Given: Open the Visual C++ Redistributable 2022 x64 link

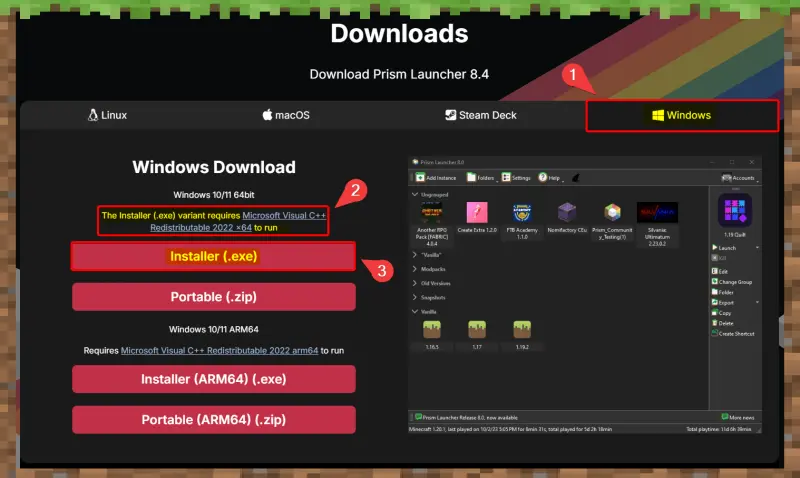Looking at the screenshot, I should click(238, 221).
